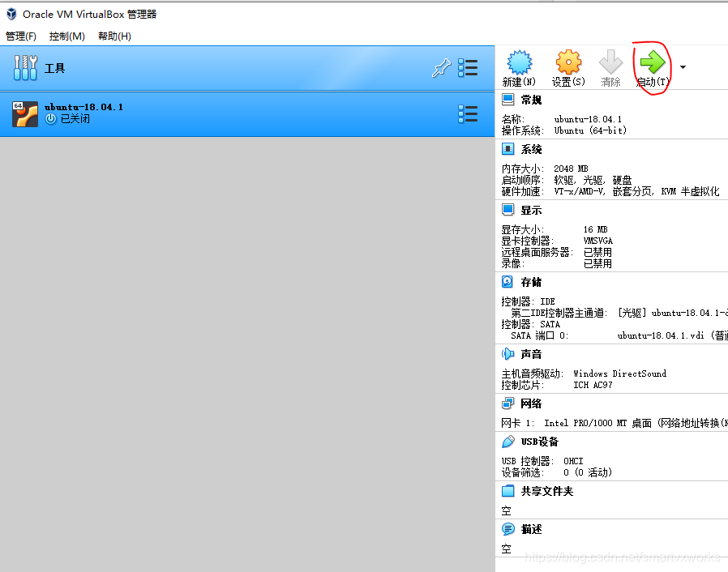Open the 控制(M) menu
Screen dimensions: 728x572
pyautogui.click(x=66, y=36)
